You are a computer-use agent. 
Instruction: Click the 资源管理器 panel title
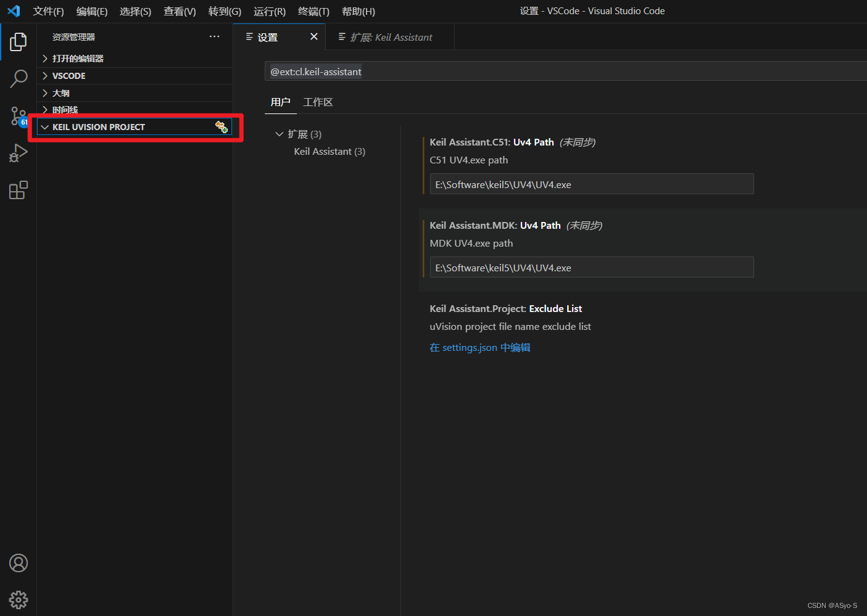click(73, 37)
